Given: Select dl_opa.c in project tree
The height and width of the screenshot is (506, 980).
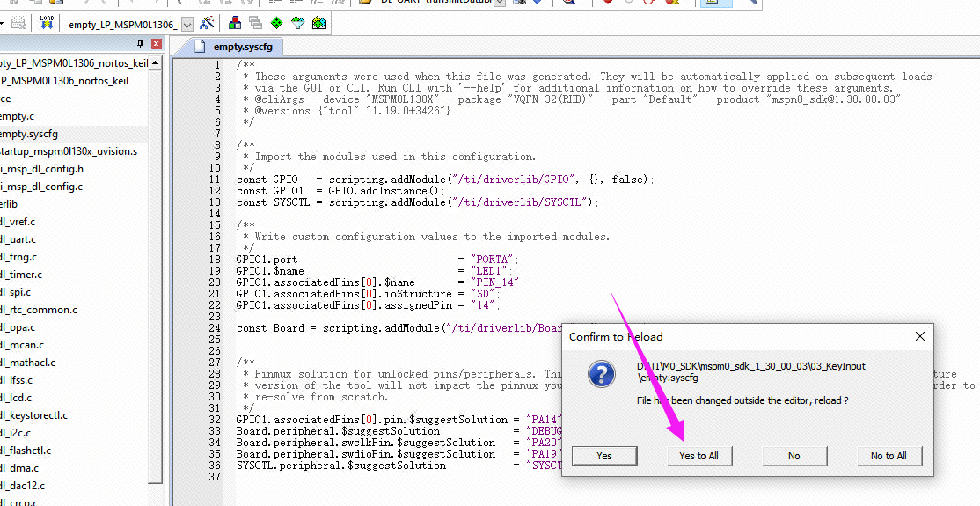Looking at the screenshot, I should 18,327.
